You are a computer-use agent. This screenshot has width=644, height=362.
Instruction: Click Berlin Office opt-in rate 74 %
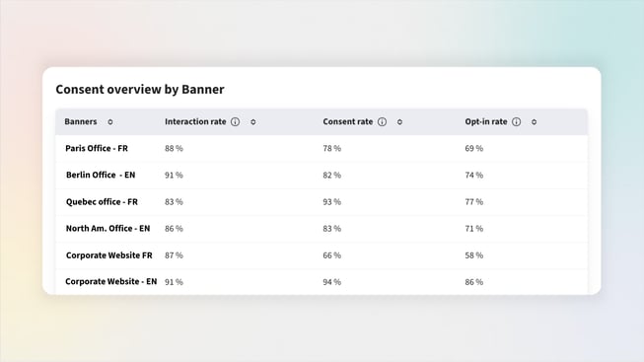pos(474,175)
